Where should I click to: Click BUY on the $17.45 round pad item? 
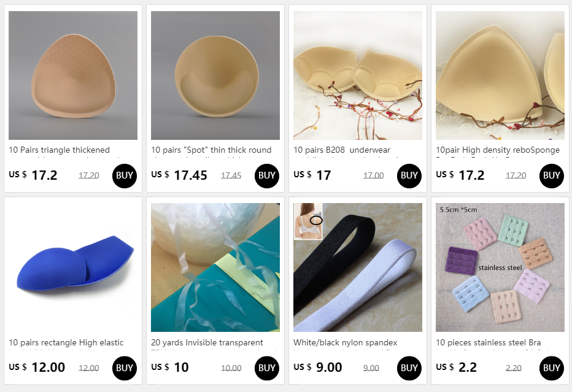(x=266, y=176)
